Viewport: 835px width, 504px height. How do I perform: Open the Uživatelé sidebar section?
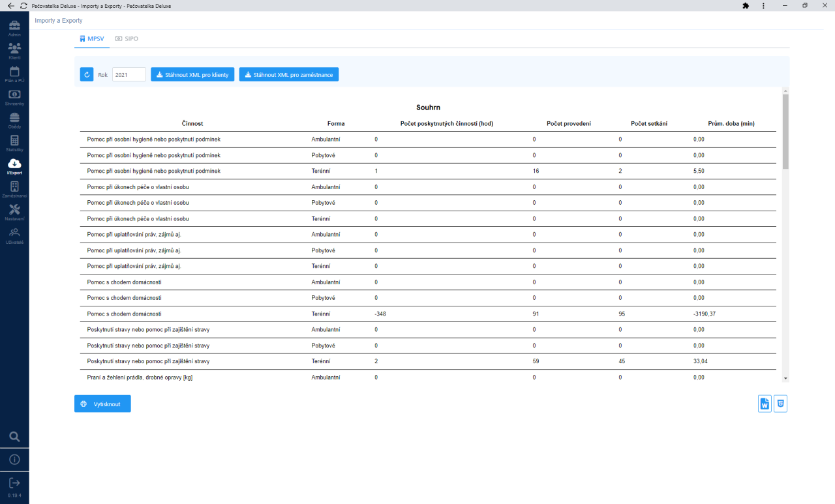pyautogui.click(x=14, y=236)
